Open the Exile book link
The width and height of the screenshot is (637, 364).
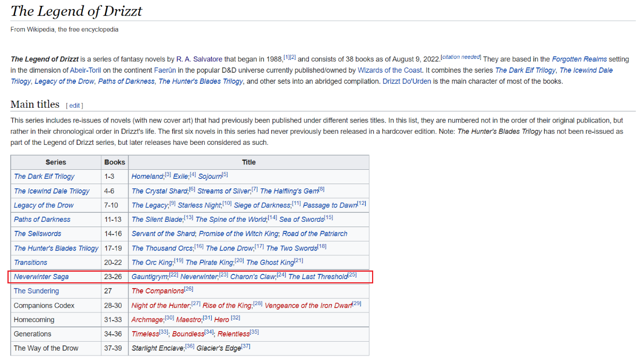[180, 176]
